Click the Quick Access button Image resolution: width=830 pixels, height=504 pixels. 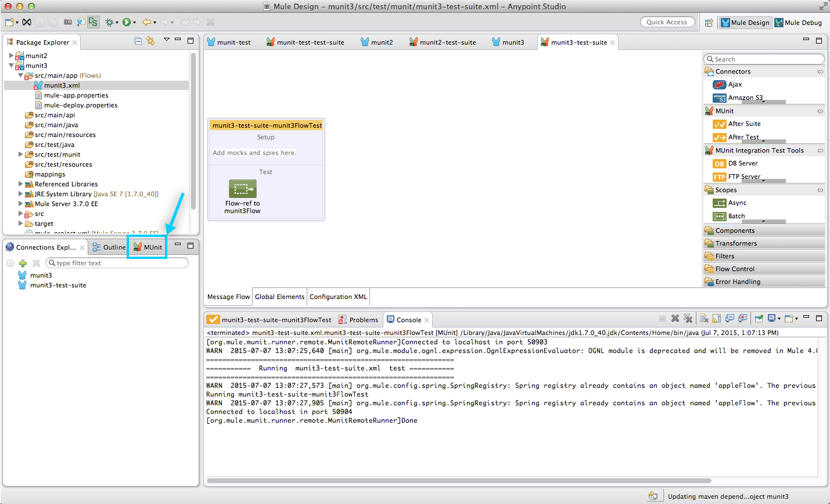667,22
